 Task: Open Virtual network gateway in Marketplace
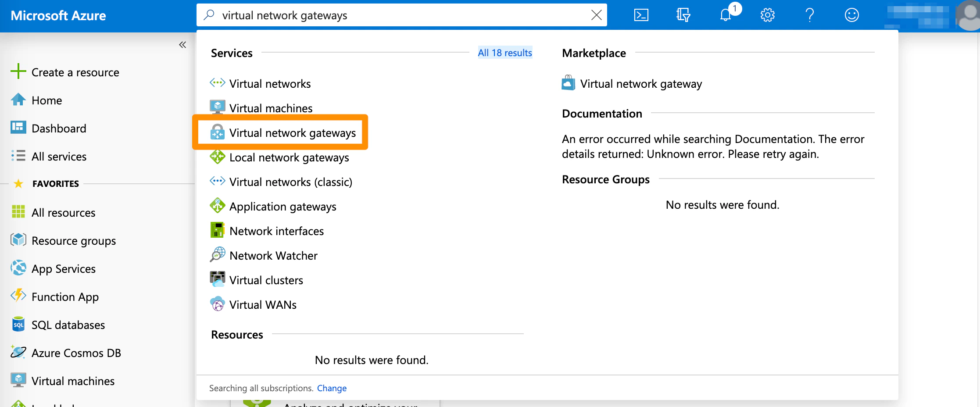coord(641,83)
